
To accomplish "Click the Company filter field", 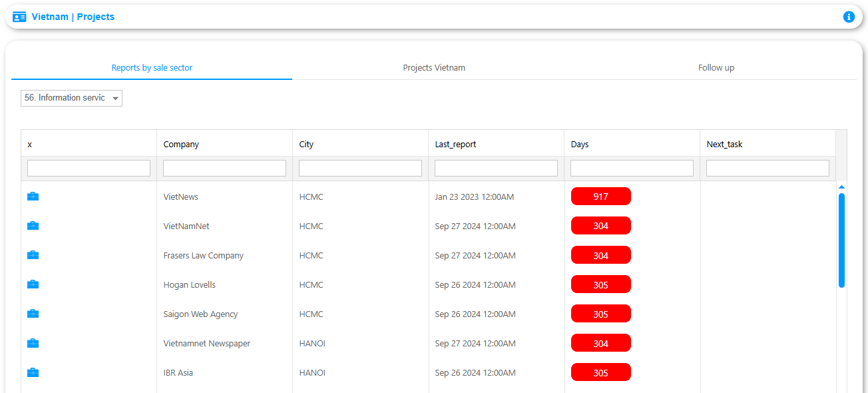I will (x=224, y=168).
